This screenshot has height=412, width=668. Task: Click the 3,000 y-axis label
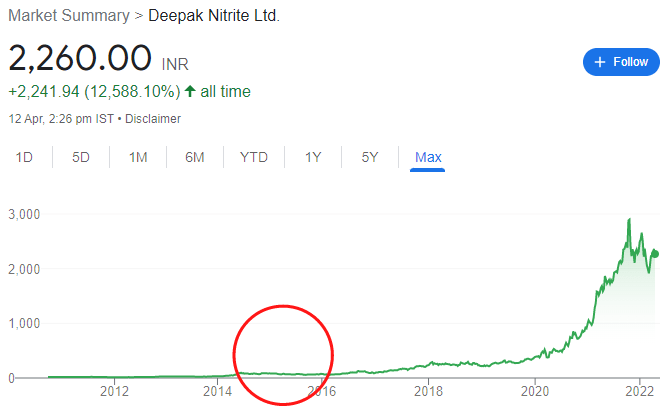[x=24, y=214]
